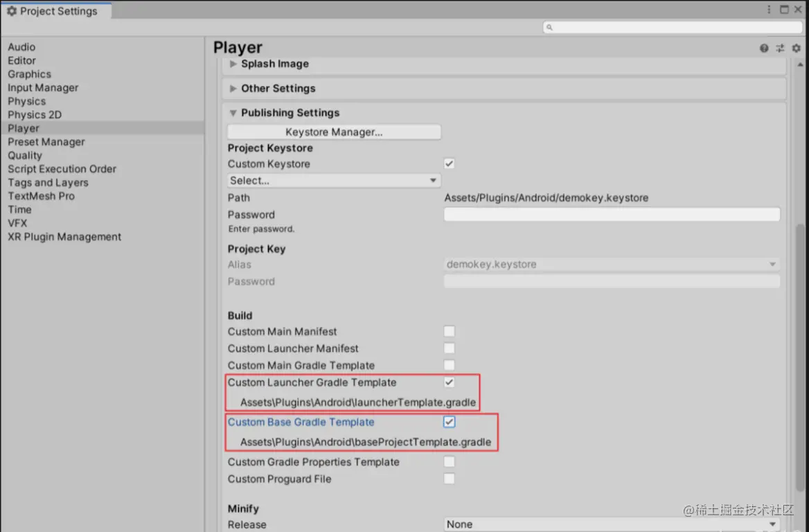
Task: Click the Custom Base Gradle Template label
Action: click(301, 422)
